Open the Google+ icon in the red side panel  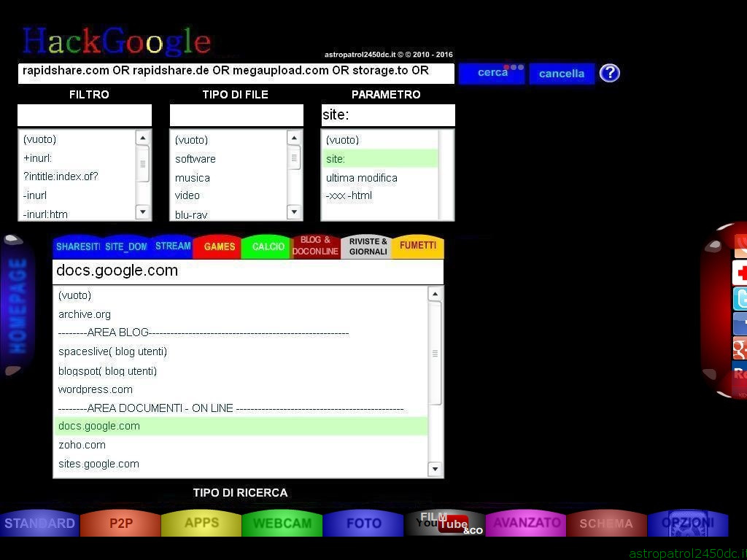740,348
